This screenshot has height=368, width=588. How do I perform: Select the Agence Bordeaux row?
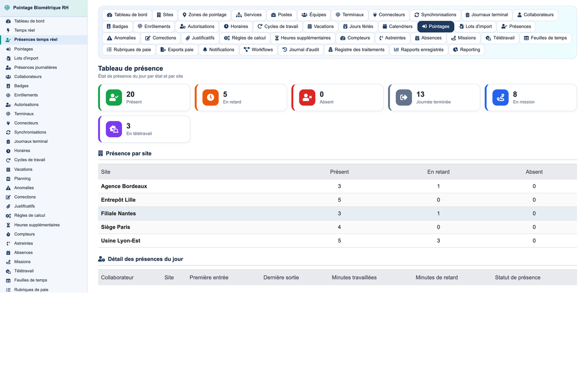pyautogui.click(x=337, y=186)
